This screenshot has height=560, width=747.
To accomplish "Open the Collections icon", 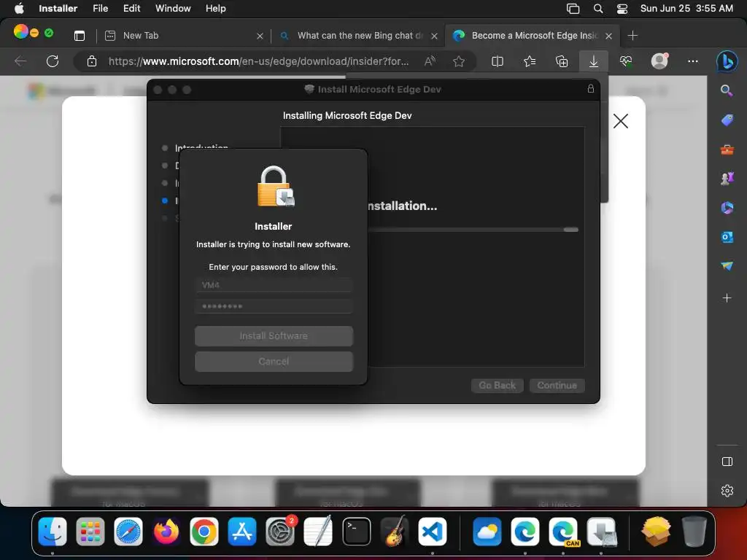I will coord(562,61).
